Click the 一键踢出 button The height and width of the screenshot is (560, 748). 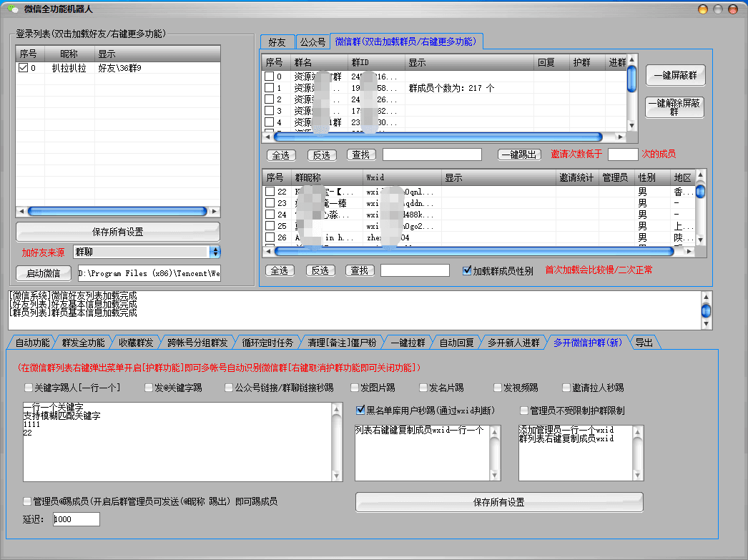pos(518,154)
